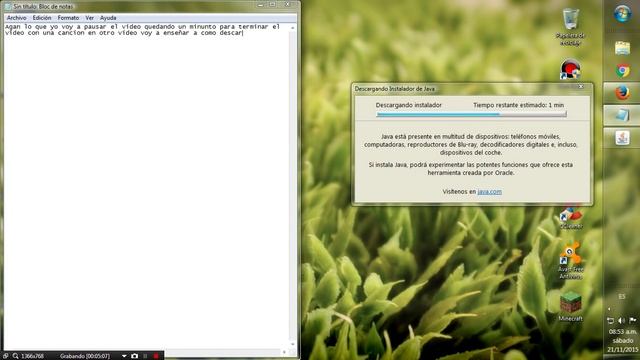Click the Java download progress bar
This screenshot has width=640, height=360.
click(471, 115)
